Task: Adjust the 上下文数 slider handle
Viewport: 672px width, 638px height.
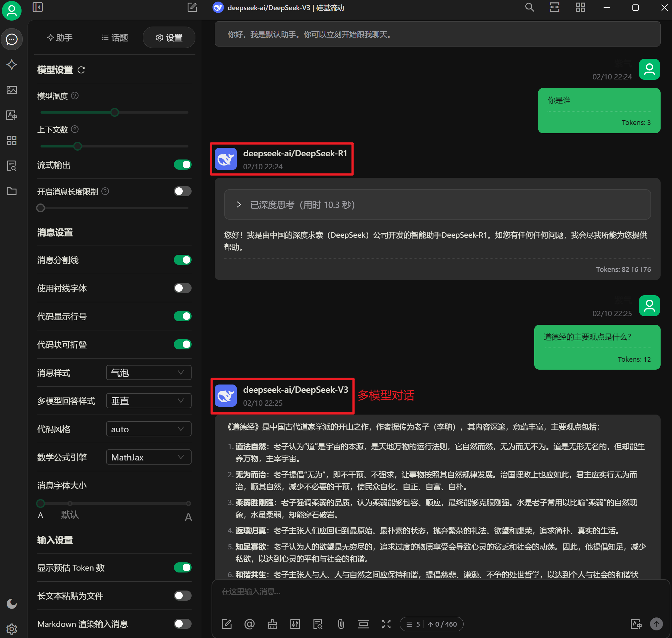Action: (x=78, y=146)
